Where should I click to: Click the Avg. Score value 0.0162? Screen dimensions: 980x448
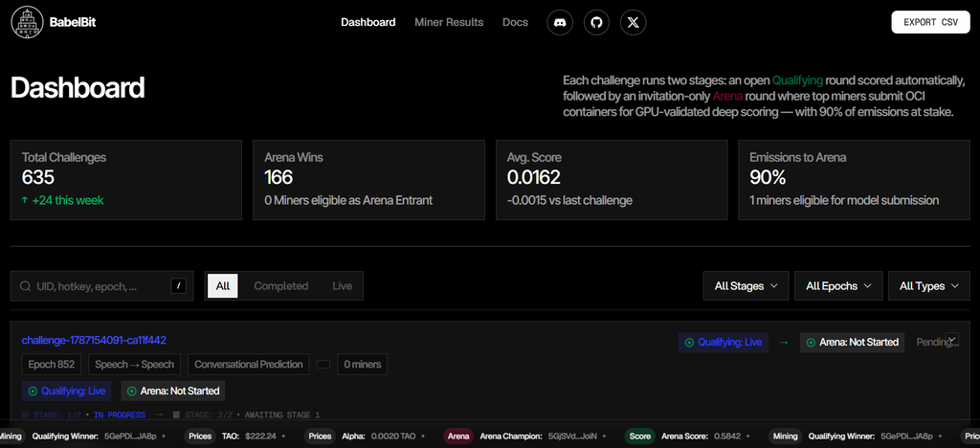click(534, 178)
